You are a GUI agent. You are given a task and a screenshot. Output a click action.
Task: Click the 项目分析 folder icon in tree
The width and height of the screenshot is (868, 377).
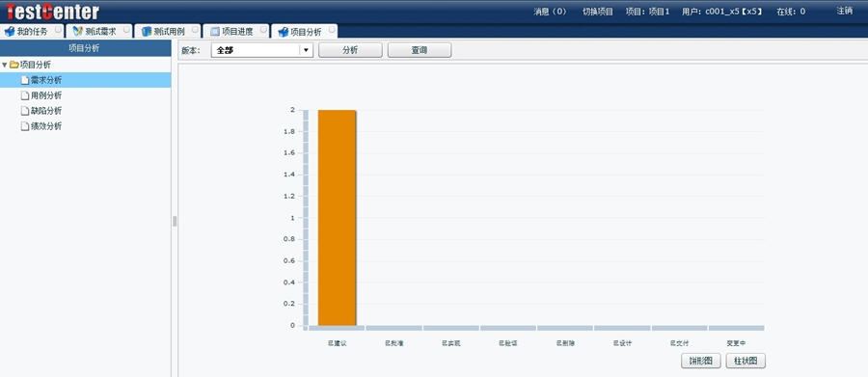14,65
